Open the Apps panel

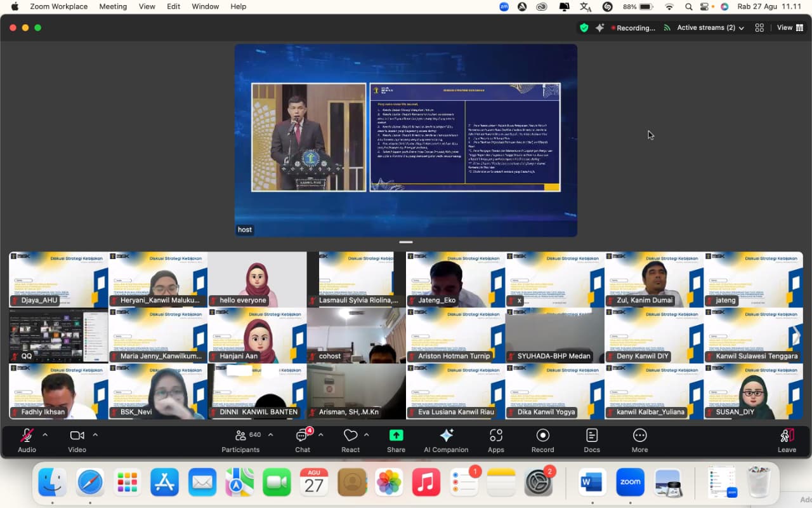495,440
